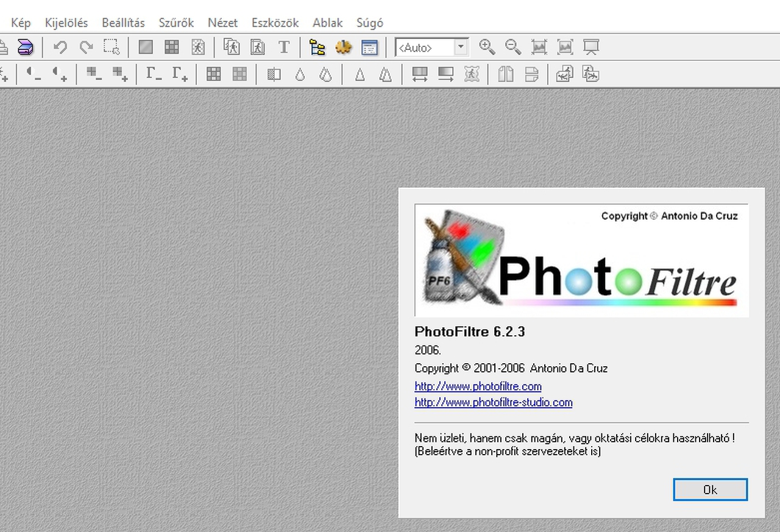
Task: Decrease color saturation
Action: [x=94, y=74]
